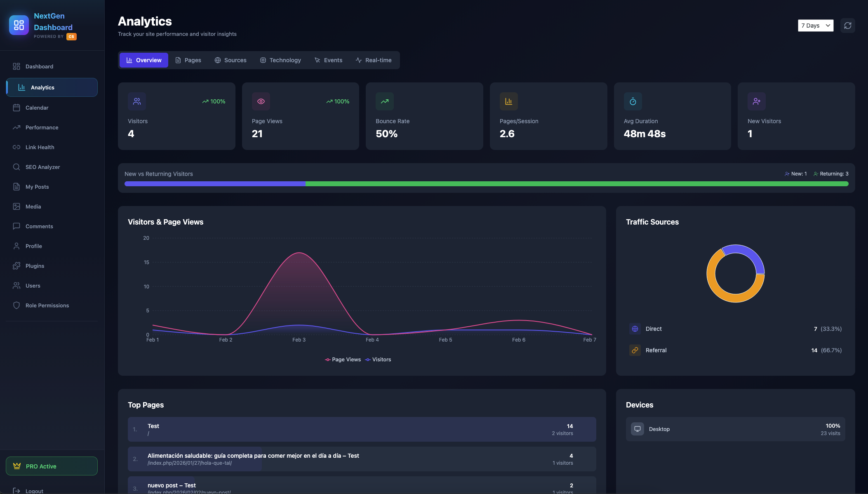Click the Avg Duration timer icon

[x=633, y=101]
